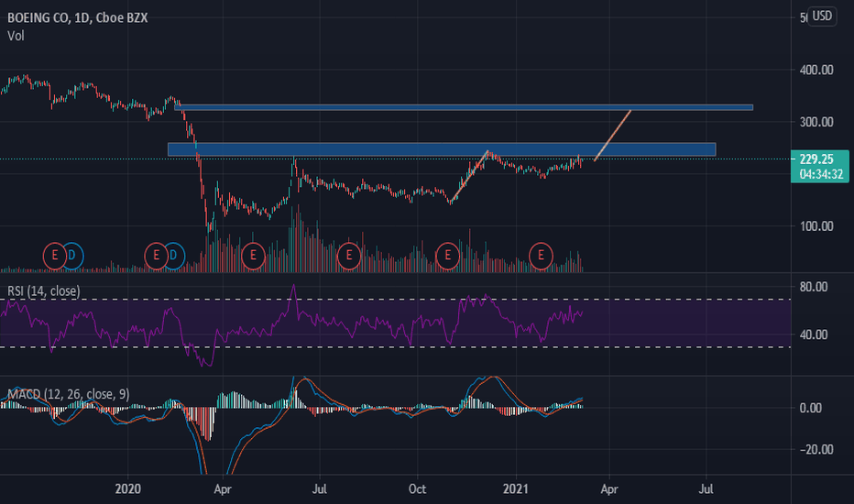Click the 80.00 RSI axis label
This screenshot has width=854, height=504.
[x=814, y=287]
